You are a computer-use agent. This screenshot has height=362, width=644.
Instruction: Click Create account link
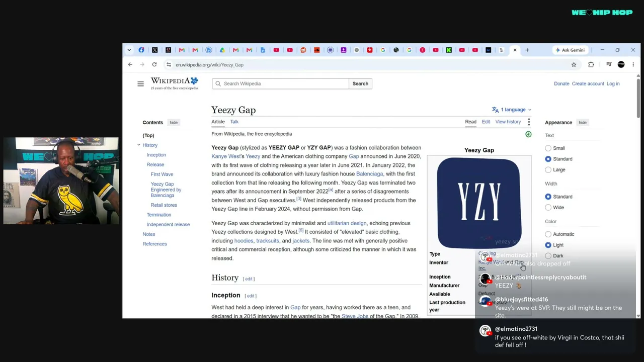[x=588, y=83]
